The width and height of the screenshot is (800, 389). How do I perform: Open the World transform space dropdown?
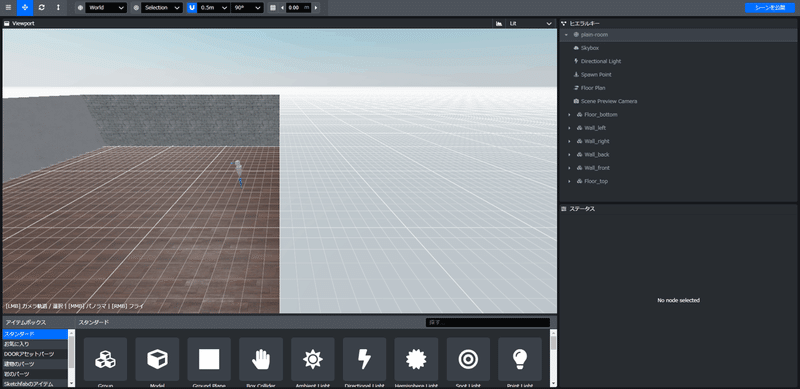coord(106,8)
